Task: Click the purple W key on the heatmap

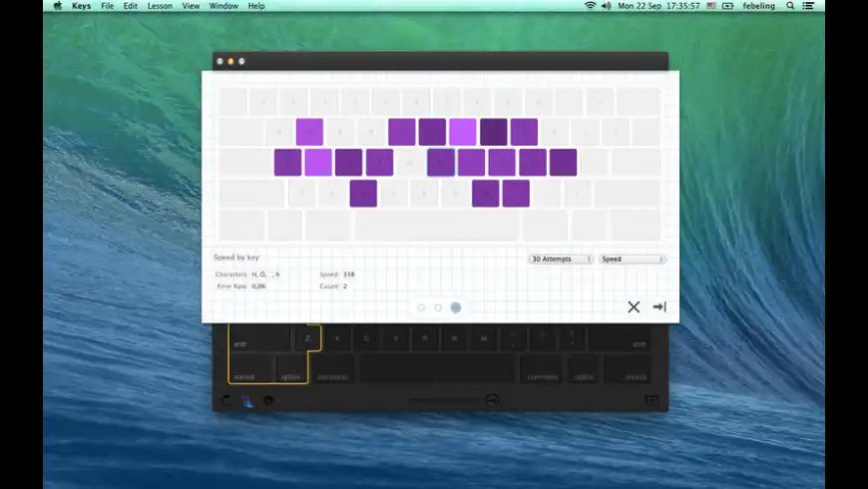Action: [309, 132]
